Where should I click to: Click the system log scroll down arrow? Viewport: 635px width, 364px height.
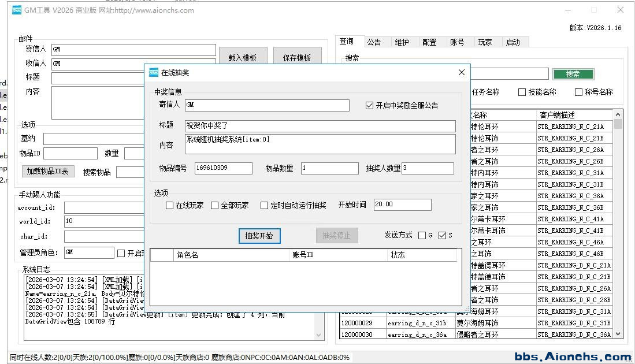pos(320,335)
